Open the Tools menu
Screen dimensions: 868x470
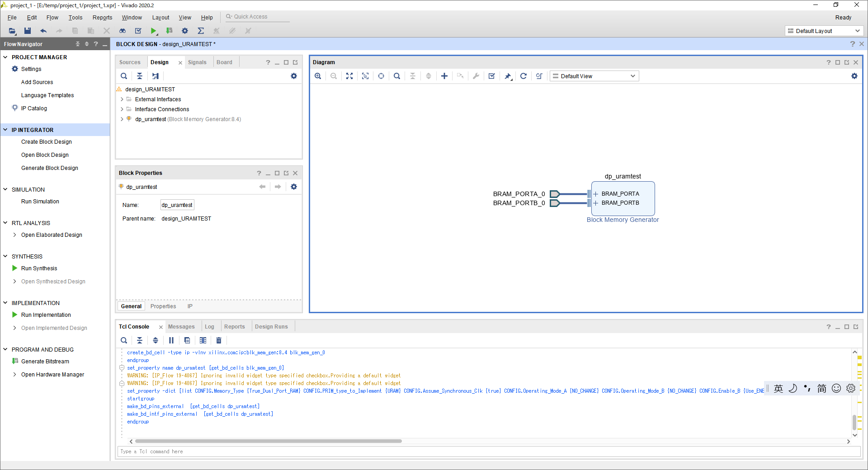click(75, 17)
